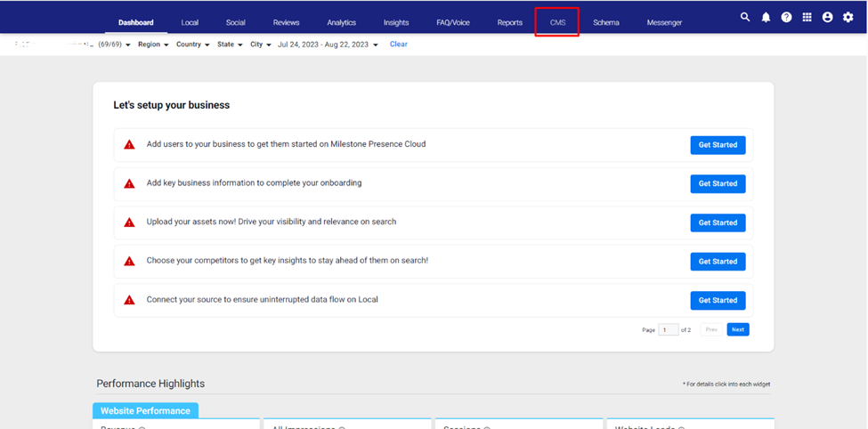Image resolution: width=868 pixels, height=429 pixels.
Task: Click the Clear filters link
Action: pyautogui.click(x=399, y=45)
